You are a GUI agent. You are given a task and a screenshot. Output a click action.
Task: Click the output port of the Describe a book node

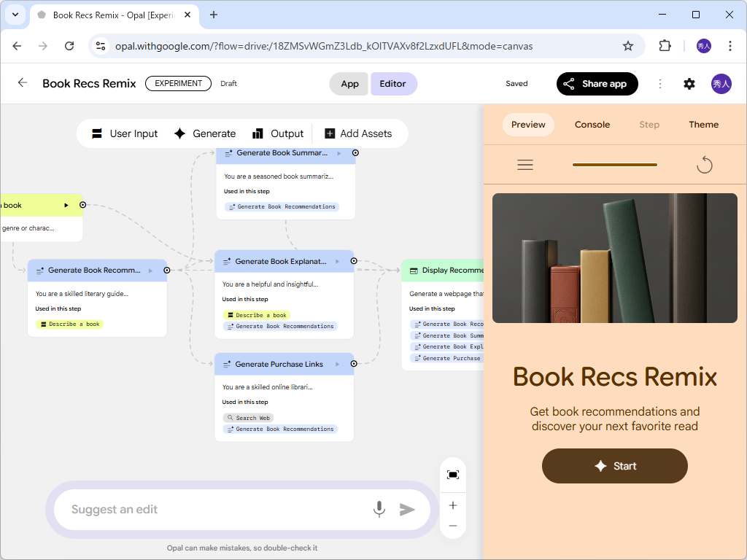coord(82,205)
